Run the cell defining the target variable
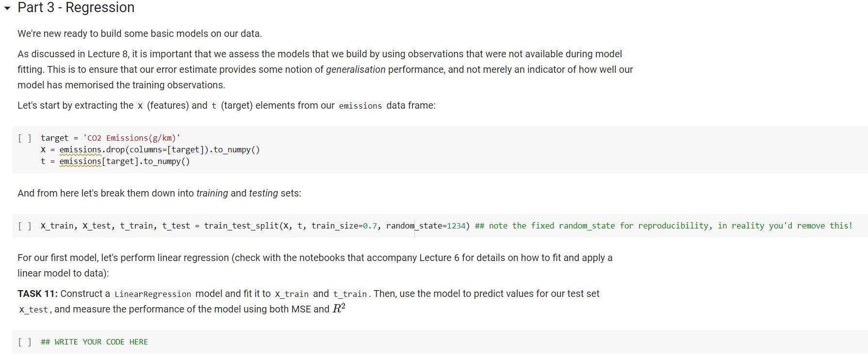868x359 pixels. tap(25, 138)
